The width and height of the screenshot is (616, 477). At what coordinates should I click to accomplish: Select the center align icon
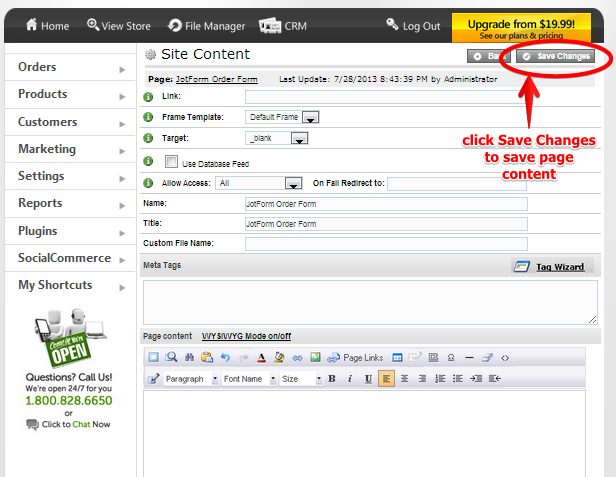[404, 379]
